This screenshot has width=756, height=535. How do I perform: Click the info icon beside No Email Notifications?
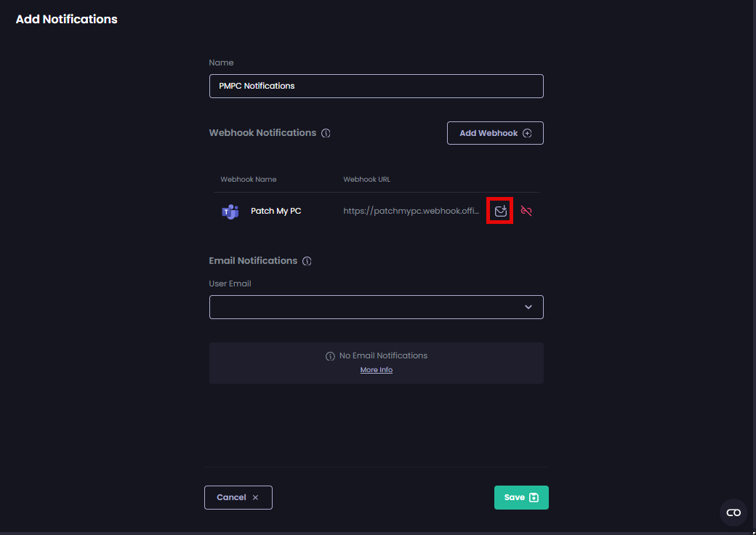coord(330,356)
